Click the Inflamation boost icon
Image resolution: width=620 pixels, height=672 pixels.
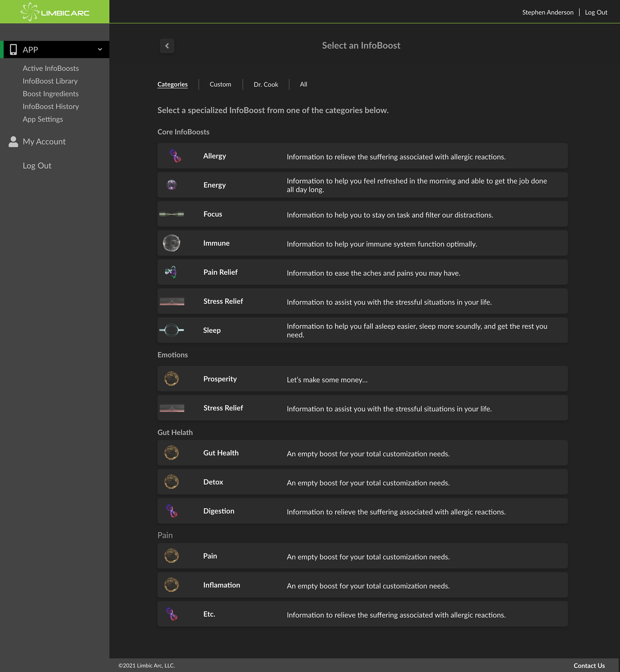[x=171, y=585]
